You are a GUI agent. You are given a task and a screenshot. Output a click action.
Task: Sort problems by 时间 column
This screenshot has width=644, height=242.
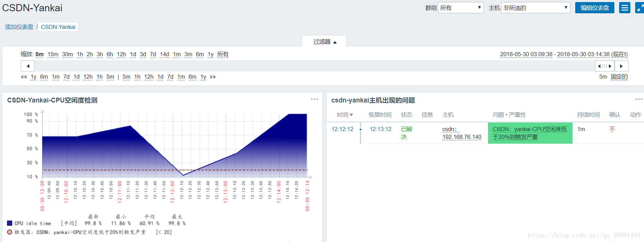tap(345, 115)
